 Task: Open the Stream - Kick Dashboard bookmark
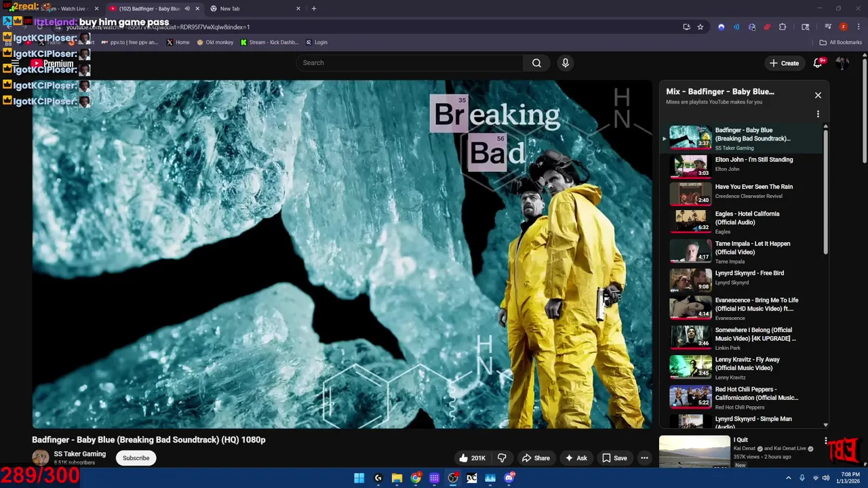[x=269, y=42]
